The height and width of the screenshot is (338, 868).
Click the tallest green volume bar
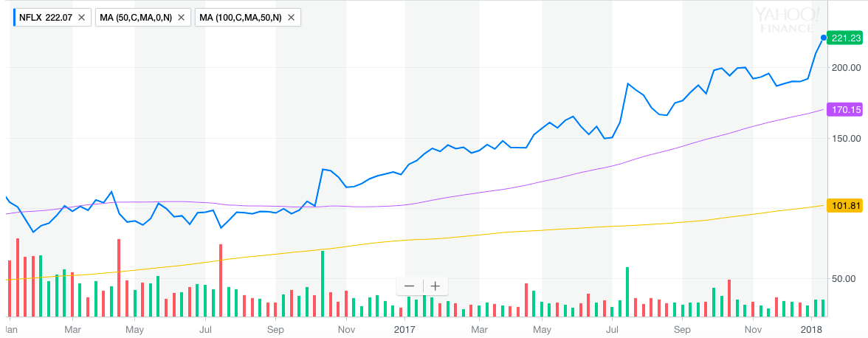point(322,283)
